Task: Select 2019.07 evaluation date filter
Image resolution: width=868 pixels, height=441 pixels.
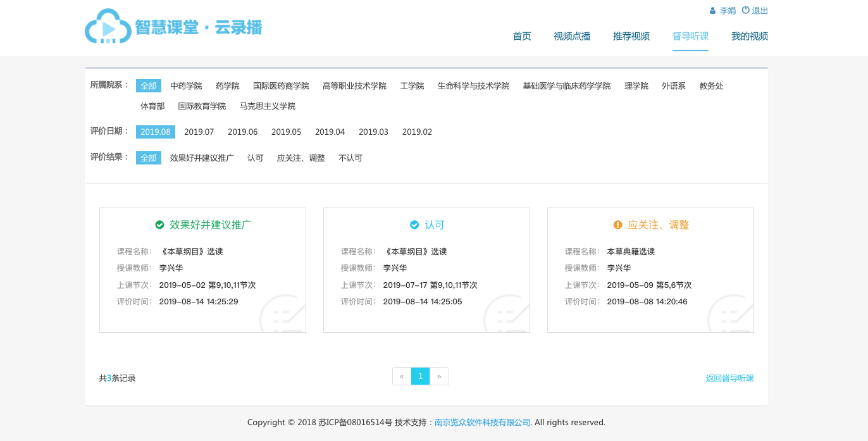Action: [199, 132]
